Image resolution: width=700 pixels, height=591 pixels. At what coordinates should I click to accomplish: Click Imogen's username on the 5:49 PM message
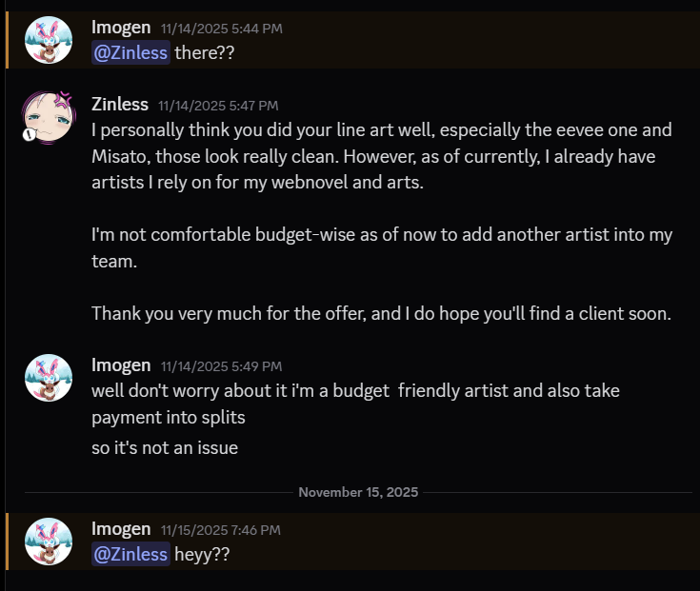click(x=121, y=364)
